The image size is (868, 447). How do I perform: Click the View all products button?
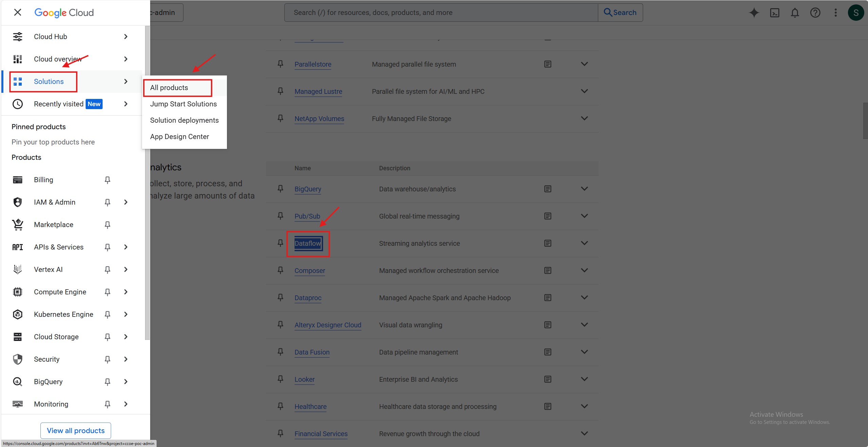[x=76, y=431]
